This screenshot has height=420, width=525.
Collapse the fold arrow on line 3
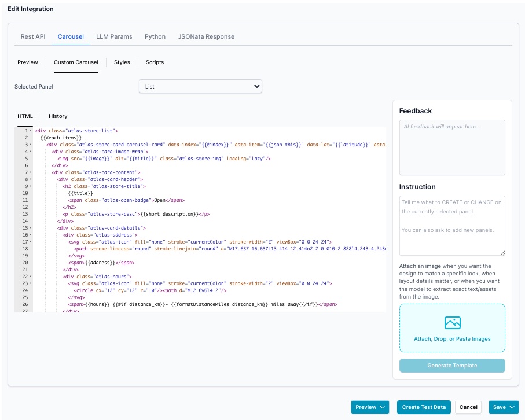point(30,145)
